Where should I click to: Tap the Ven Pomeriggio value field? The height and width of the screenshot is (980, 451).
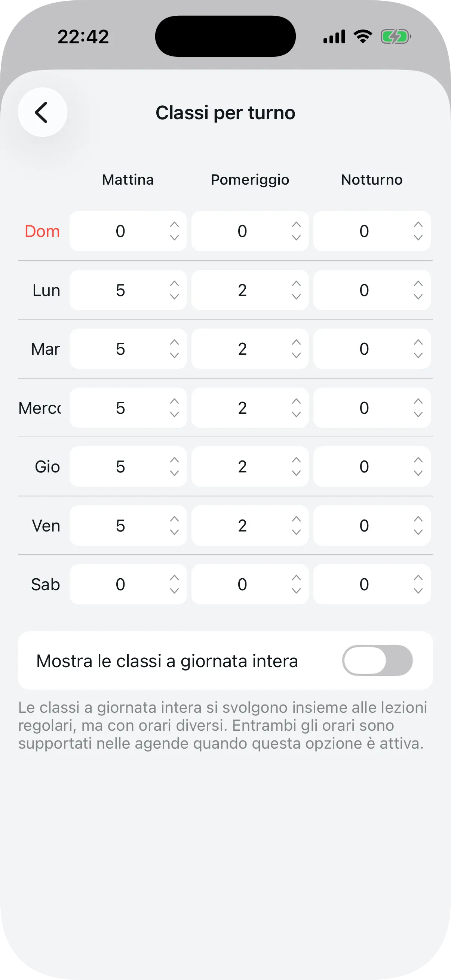[x=242, y=526]
